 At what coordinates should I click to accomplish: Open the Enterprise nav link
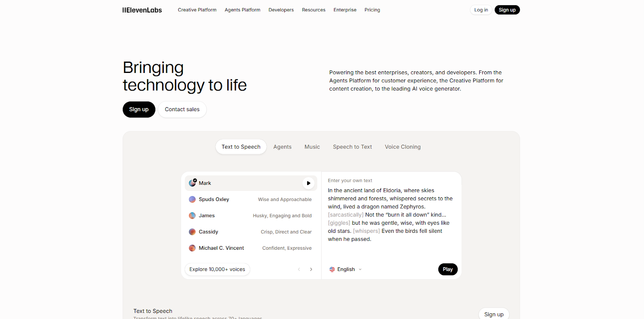coord(345,10)
